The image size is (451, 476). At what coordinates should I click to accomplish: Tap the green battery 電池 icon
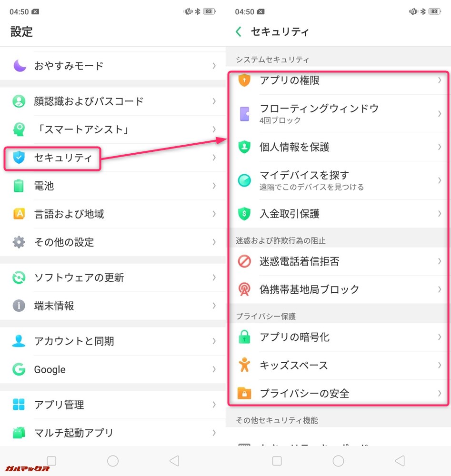[19, 186]
